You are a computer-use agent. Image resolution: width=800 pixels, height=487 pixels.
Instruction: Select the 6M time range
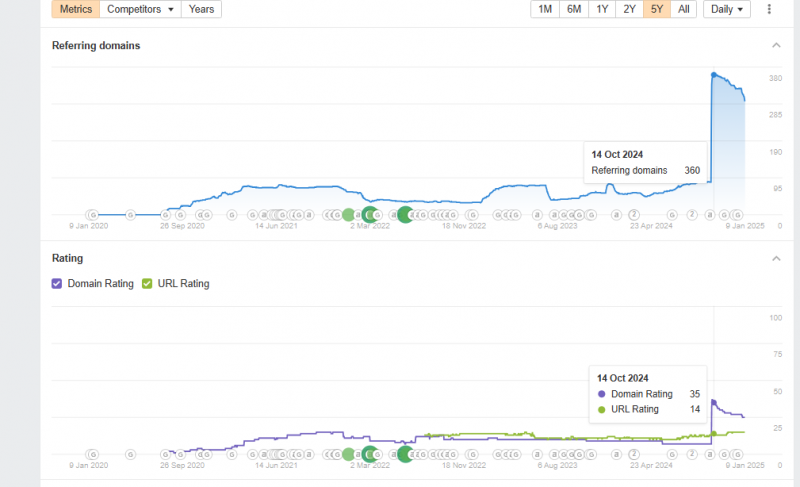tap(574, 10)
